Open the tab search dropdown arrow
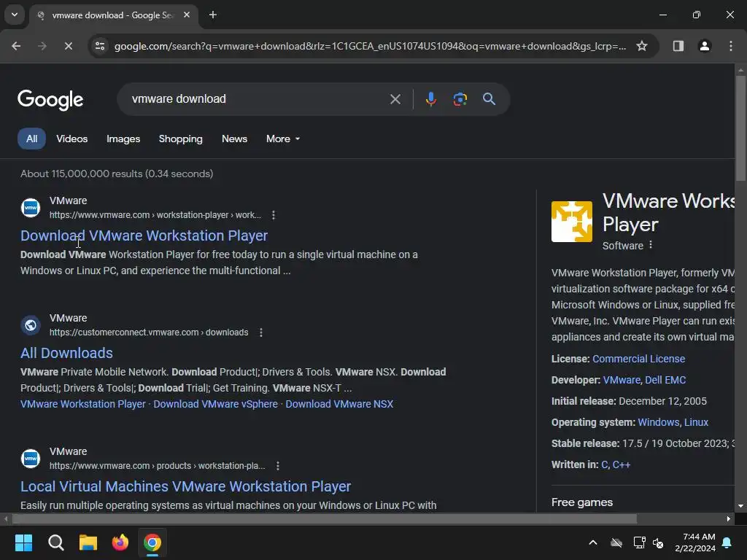Screen dimensions: 747x560 [15, 15]
